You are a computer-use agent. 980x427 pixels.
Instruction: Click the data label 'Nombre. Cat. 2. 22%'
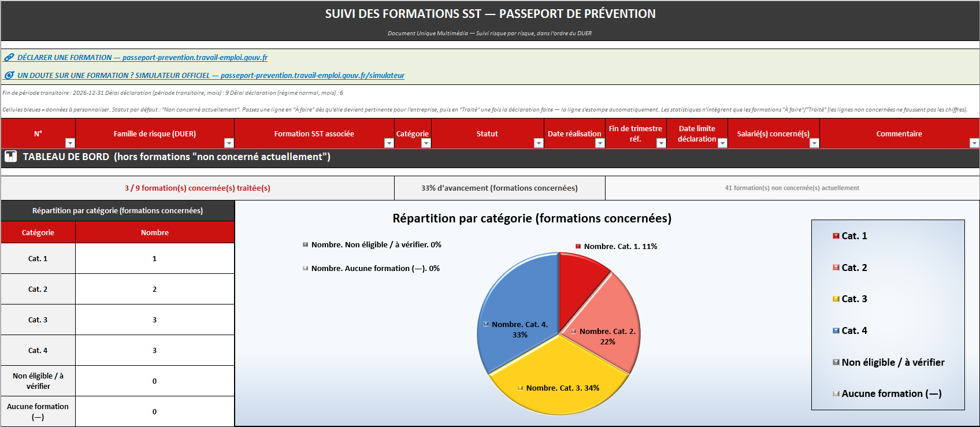click(x=603, y=336)
